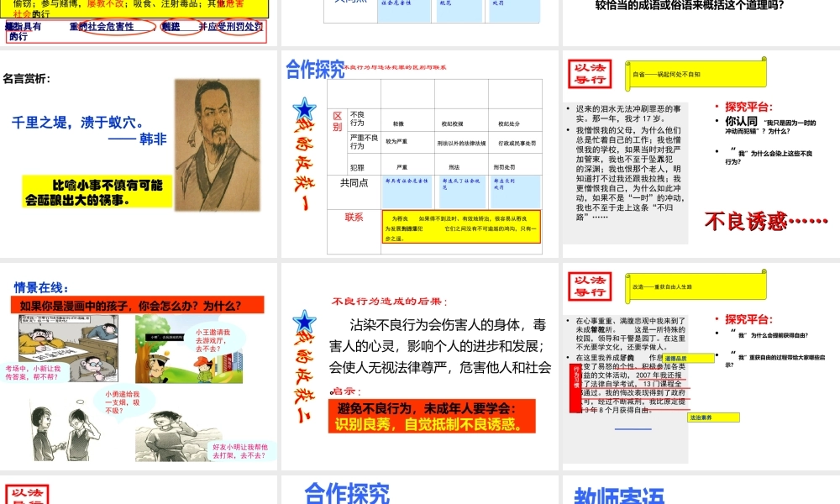840x504 pixels.
Task: Select the game hall cartoon with tree
Action: click(188, 349)
